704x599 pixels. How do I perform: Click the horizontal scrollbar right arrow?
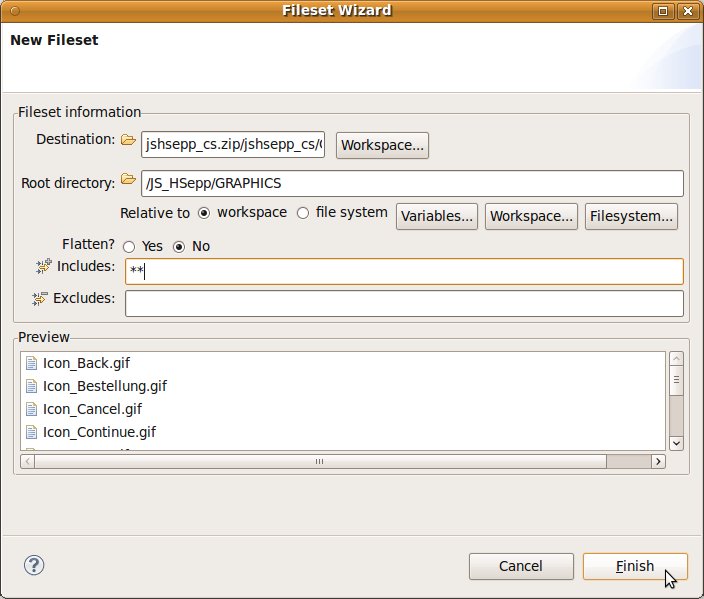tap(658, 462)
